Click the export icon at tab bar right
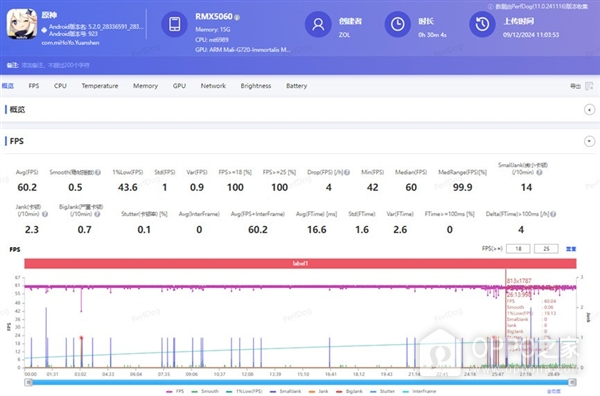This screenshot has height=396, width=600. pos(589,86)
